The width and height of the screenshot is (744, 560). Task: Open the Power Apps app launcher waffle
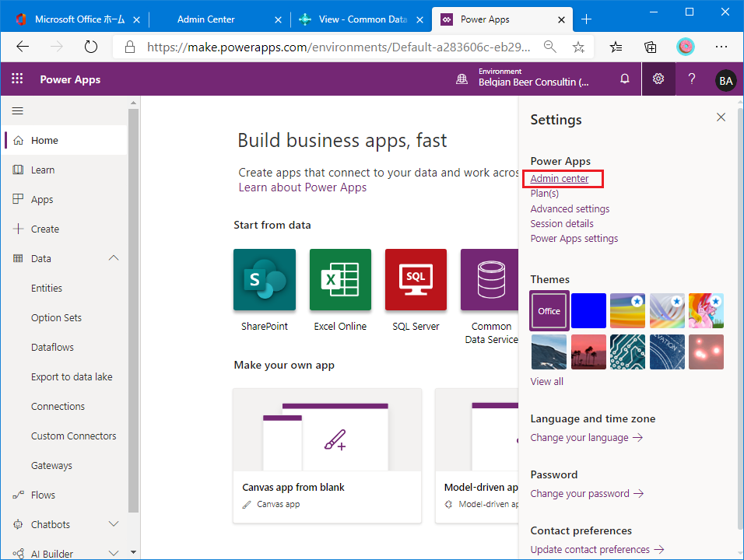coord(17,79)
